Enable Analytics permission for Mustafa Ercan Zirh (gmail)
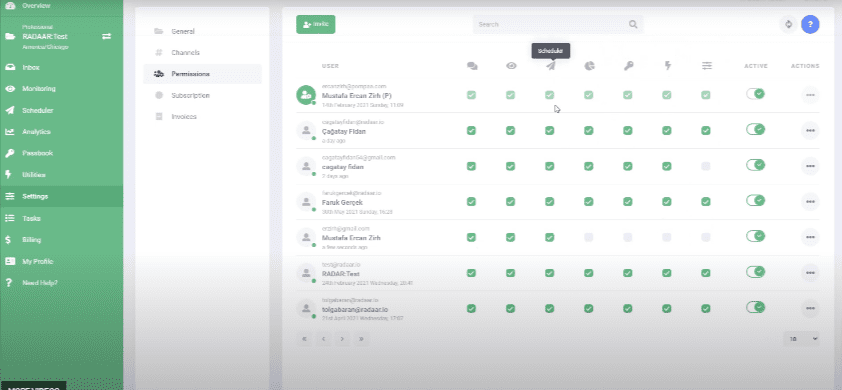The width and height of the screenshot is (842, 390). click(x=589, y=237)
